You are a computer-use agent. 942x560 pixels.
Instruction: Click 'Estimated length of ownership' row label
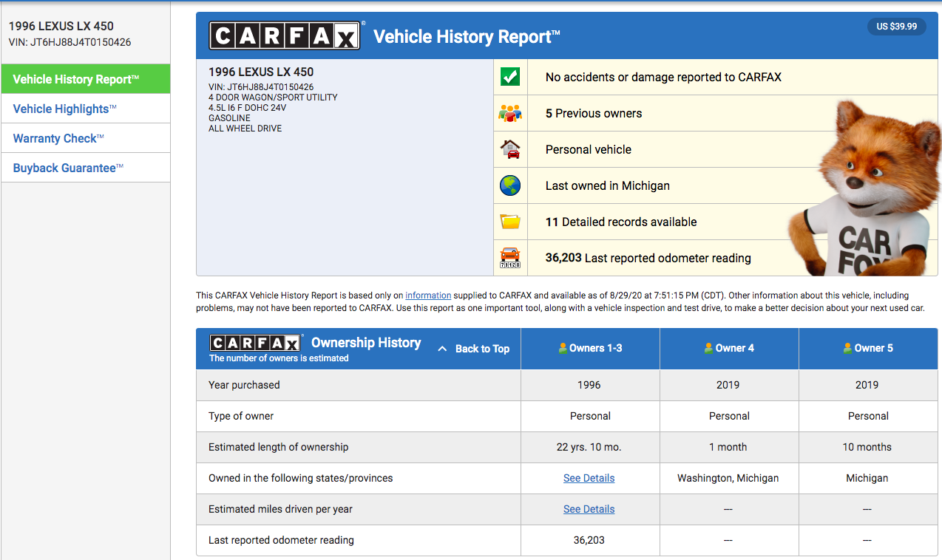278,447
